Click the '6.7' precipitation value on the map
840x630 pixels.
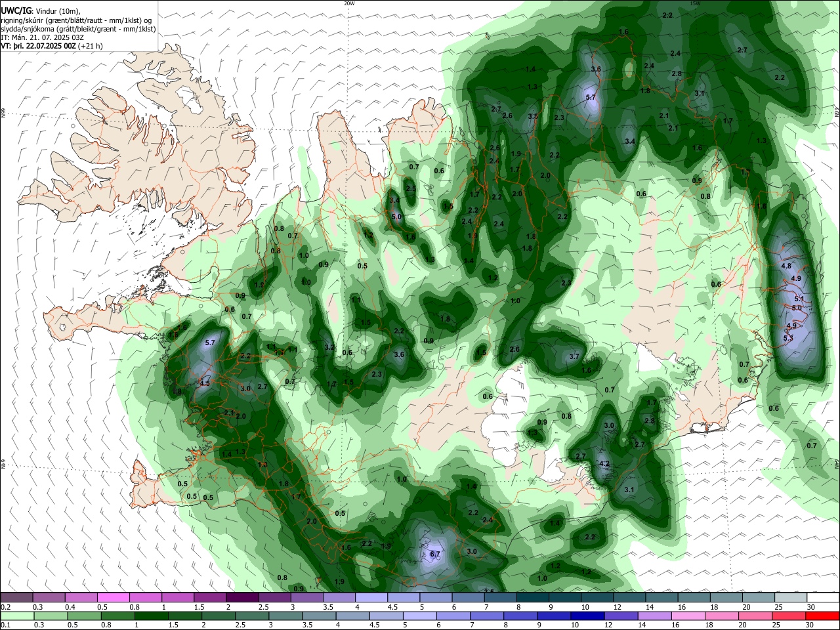coord(434,554)
